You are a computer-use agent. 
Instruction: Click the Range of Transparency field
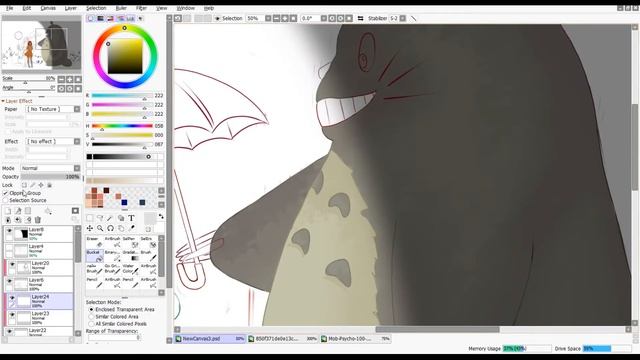[114, 338]
